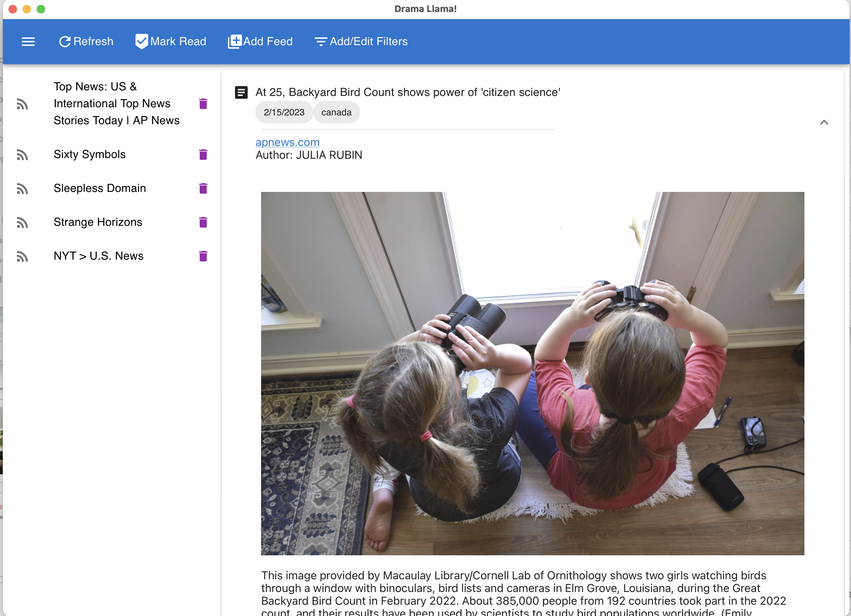This screenshot has height=616, width=851.
Task: Select the AP News Top Stories feed
Action: (x=116, y=103)
